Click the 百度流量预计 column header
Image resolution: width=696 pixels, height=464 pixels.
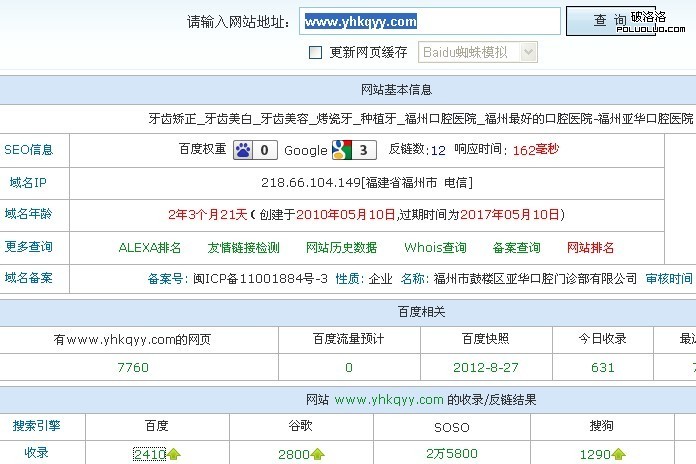pyautogui.click(x=348, y=339)
